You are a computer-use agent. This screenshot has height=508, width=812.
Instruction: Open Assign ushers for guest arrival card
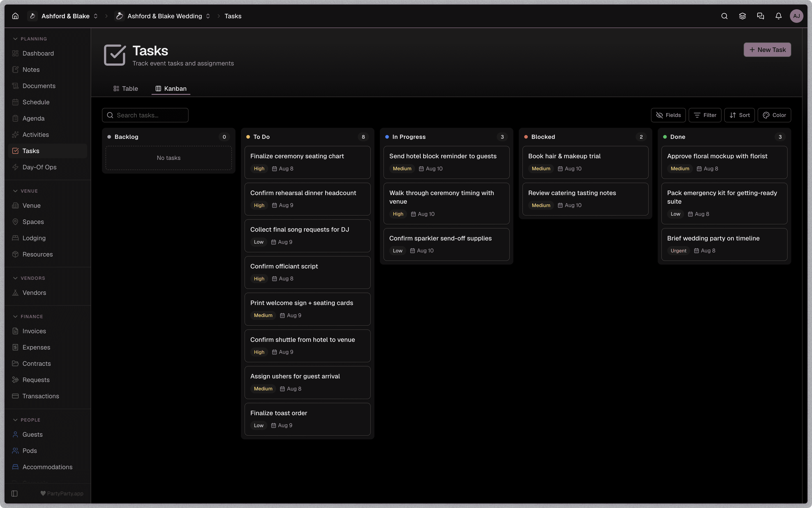307,382
